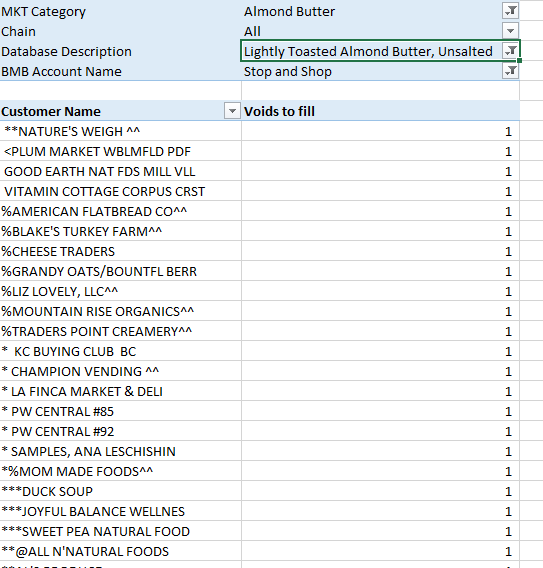The height and width of the screenshot is (568, 543).
Task: Select void count for * PW CENTRAL #85
Action: point(380,411)
